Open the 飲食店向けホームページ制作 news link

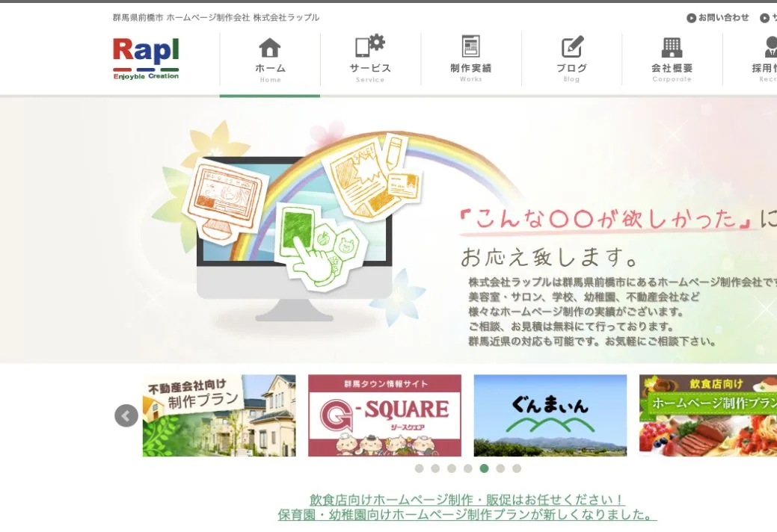pyautogui.click(x=467, y=499)
